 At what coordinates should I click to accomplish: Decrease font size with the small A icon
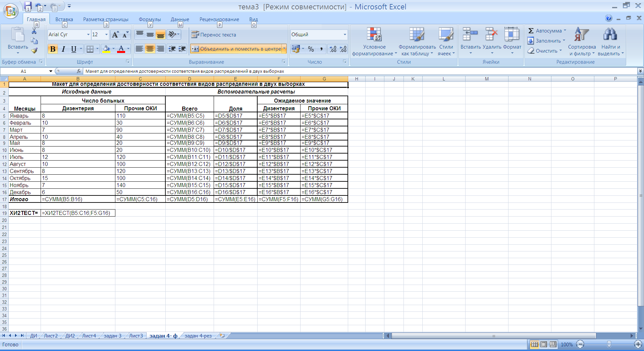coord(125,35)
